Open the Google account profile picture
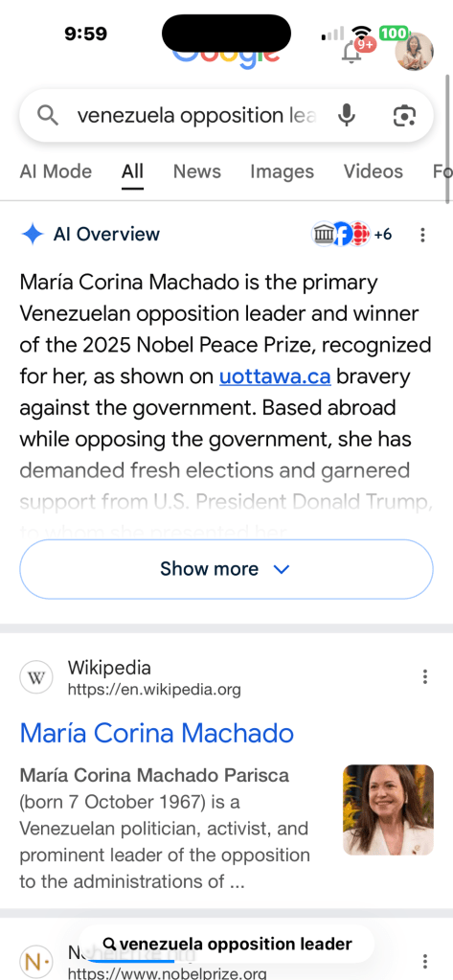The width and height of the screenshot is (453, 980). [x=415, y=52]
